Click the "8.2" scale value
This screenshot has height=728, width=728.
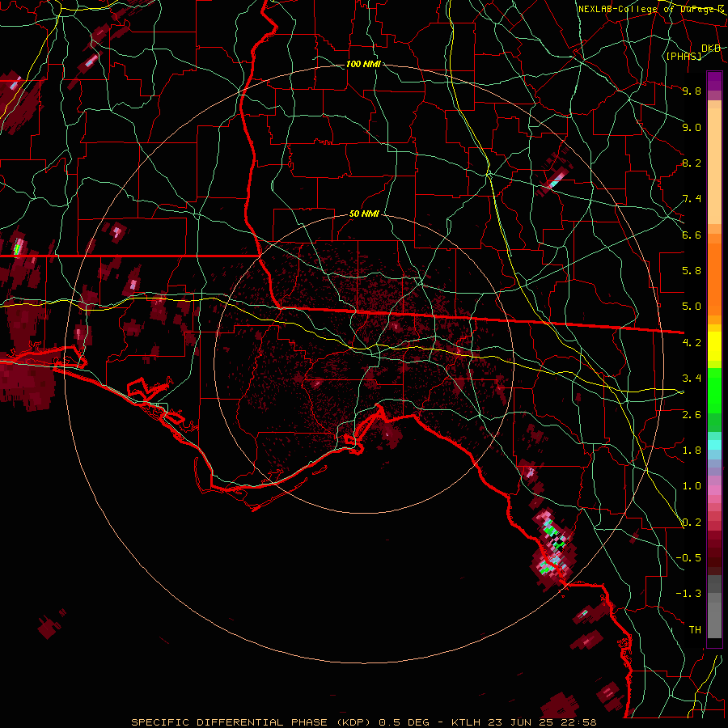coord(692,163)
